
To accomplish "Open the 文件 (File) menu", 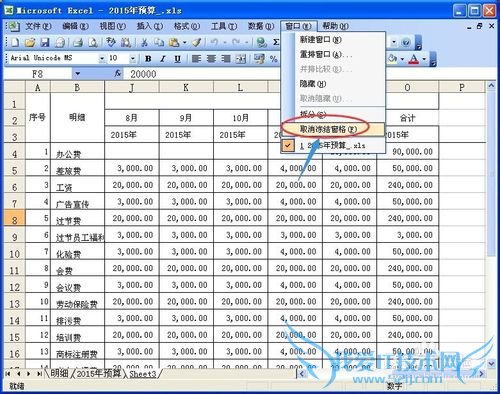I will (x=38, y=26).
